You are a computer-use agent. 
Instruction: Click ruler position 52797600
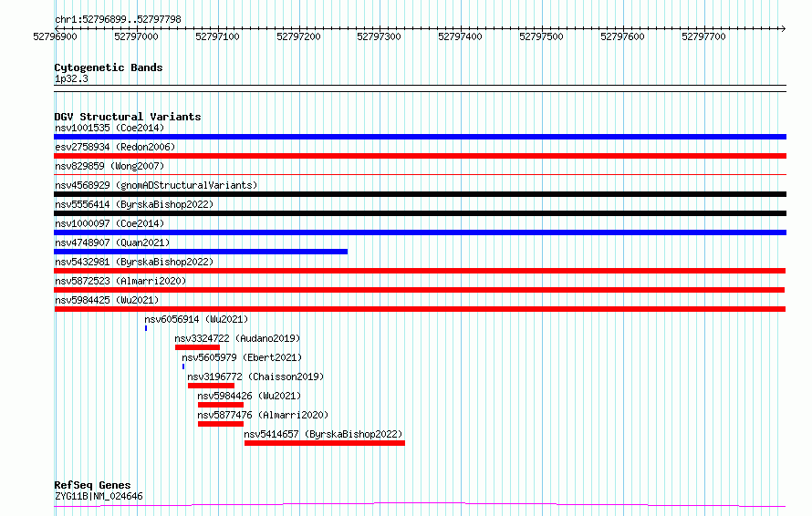click(x=622, y=36)
